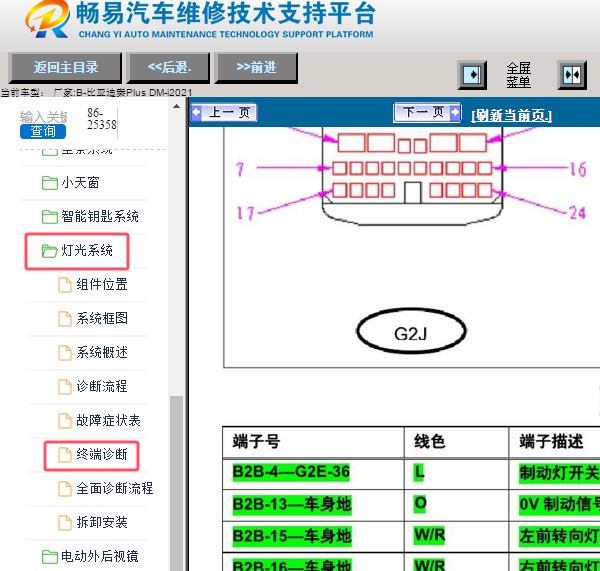
Task: Click the sidebar scroll-up arrow
Action: (x=176, y=106)
